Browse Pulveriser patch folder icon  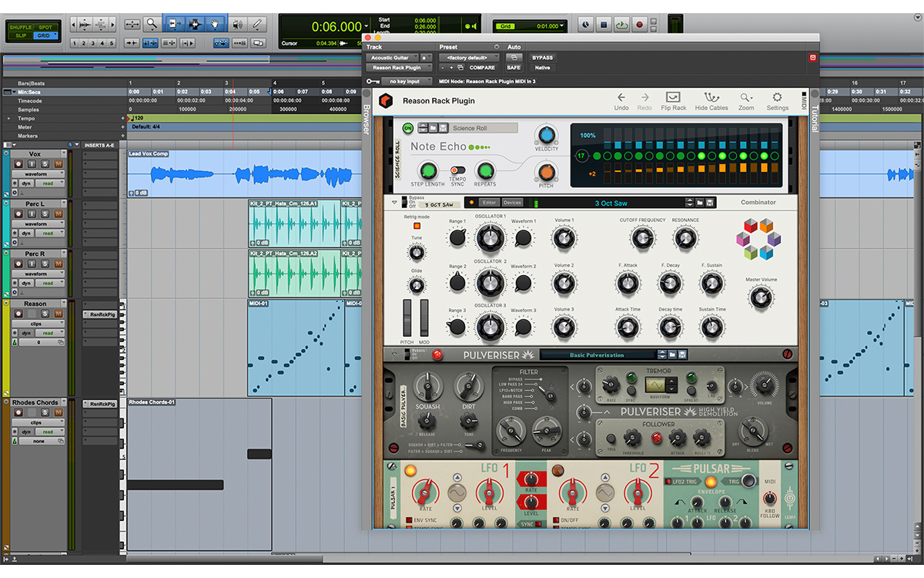(x=672, y=355)
